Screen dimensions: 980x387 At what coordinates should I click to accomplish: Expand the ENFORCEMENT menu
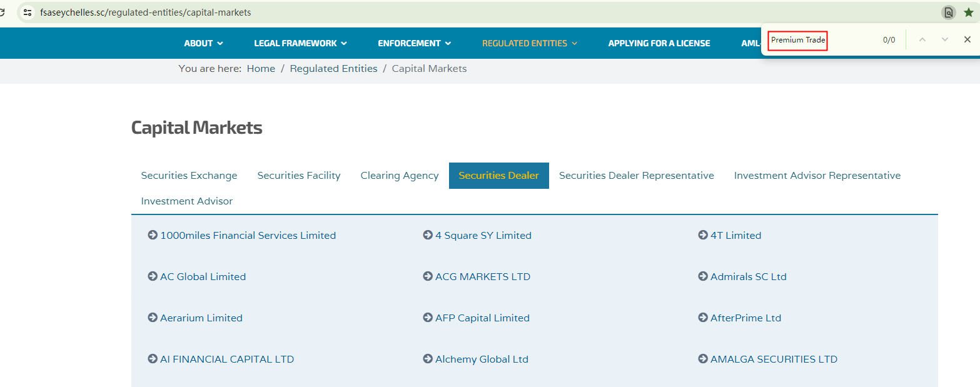click(414, 43)
